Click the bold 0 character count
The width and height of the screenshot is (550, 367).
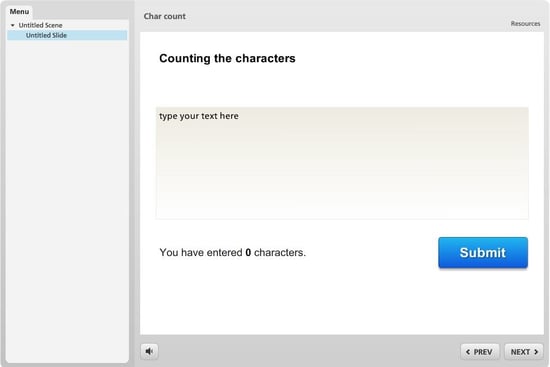(x=248, y=252)
